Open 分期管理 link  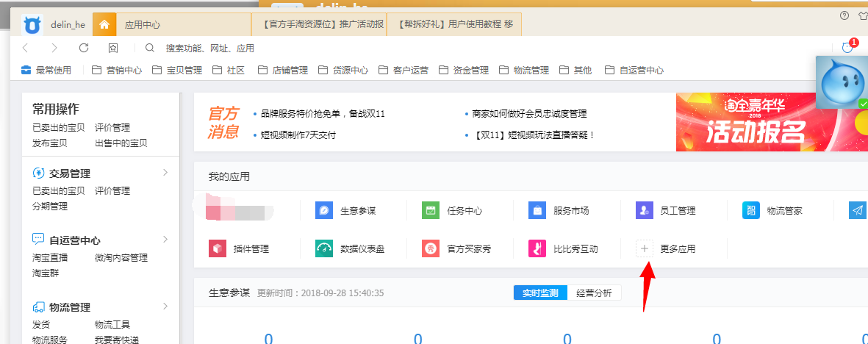point(50,206)
